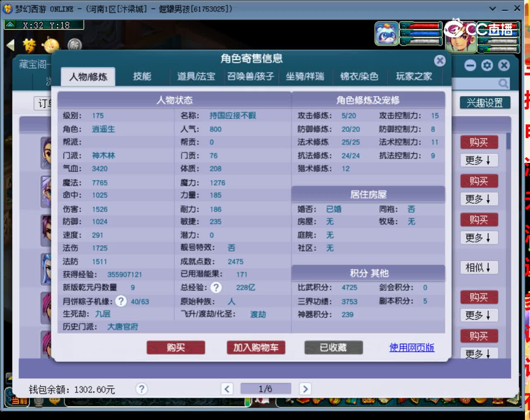Open the 使用网页版 link
The width and height of the screenshot is (530, 420).
[412, 348]
